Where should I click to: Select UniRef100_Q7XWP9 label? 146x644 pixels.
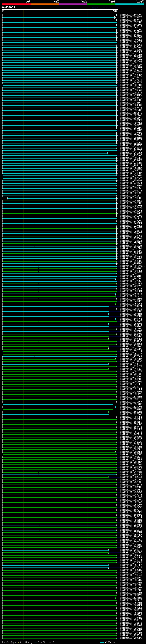(x=131, y=213)
